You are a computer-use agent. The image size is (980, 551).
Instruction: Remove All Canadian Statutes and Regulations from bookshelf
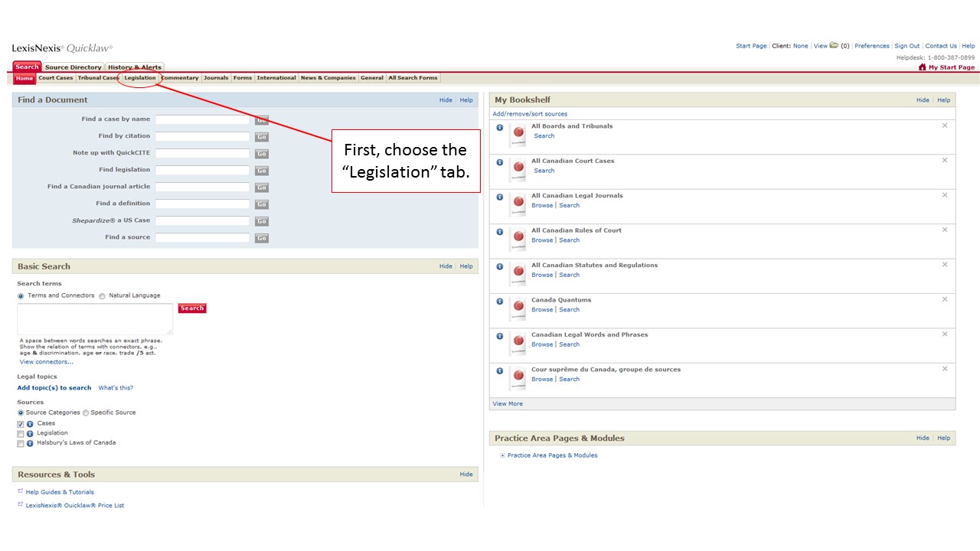click(x=945, y=265)
